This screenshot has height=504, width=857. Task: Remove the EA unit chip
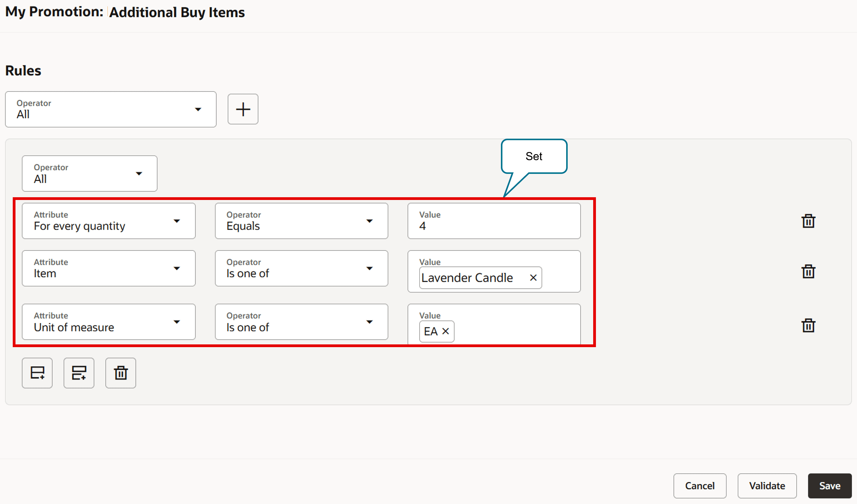[x=445, y=331]
